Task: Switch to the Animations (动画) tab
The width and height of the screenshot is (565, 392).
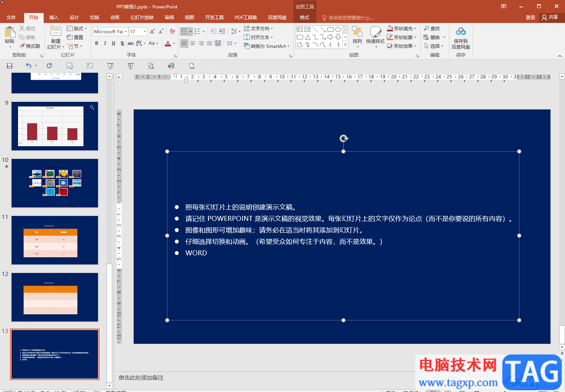Action: point(115,17)
